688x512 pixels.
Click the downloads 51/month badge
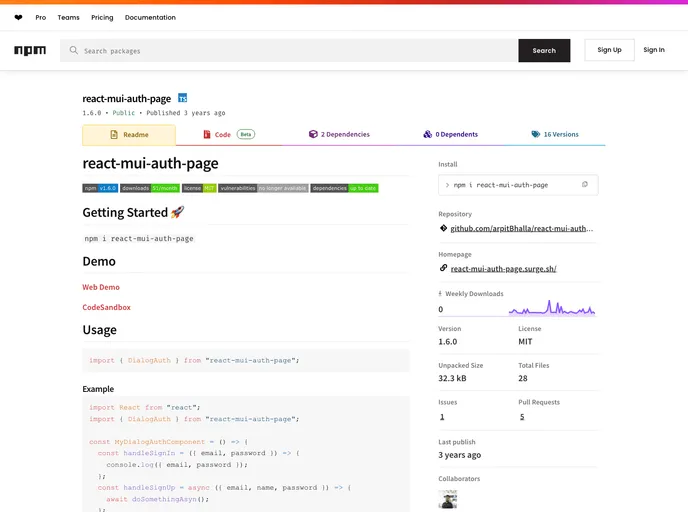pos(150,188)
